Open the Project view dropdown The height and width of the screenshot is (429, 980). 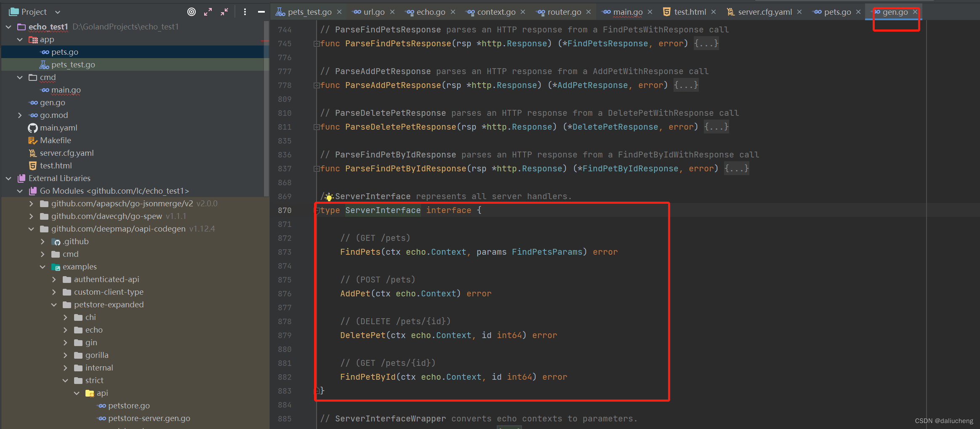point(58,12)
